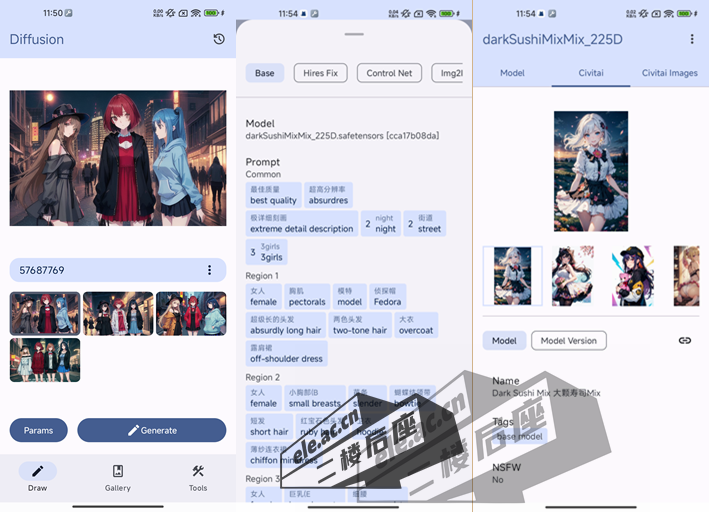Image resolution: width=709 pixels, height=512 pixels.
Task: Tap the night prompt tag
Action: 381,223
